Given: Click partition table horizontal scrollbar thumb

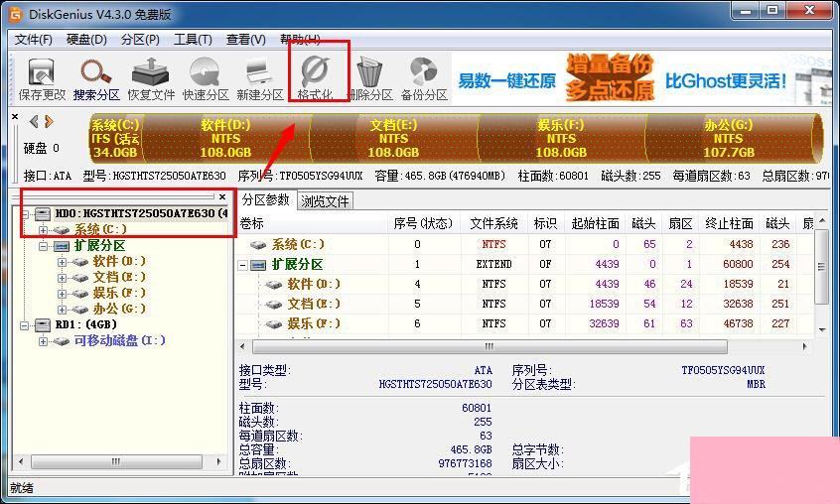Looking at the screenshot, I should [490, 346].
